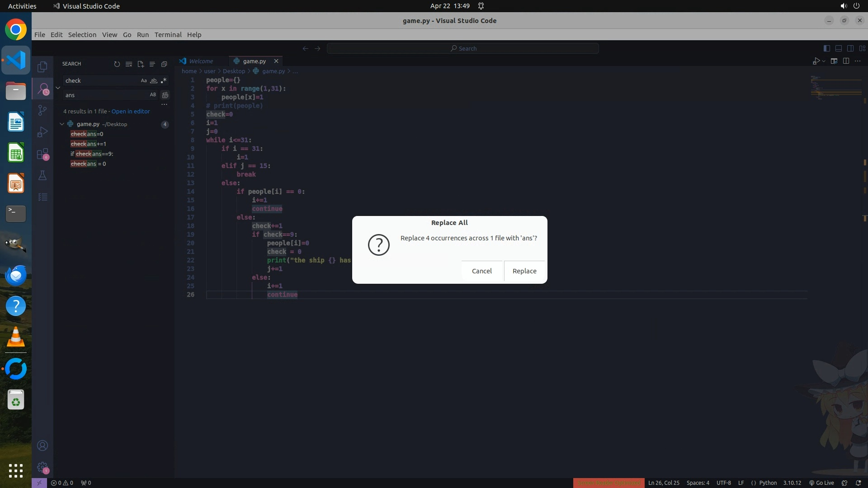The width and height of the screenshot is (868, 488).
Task: Cancel the Replace All dialog
Action: (x=481, y=271)
